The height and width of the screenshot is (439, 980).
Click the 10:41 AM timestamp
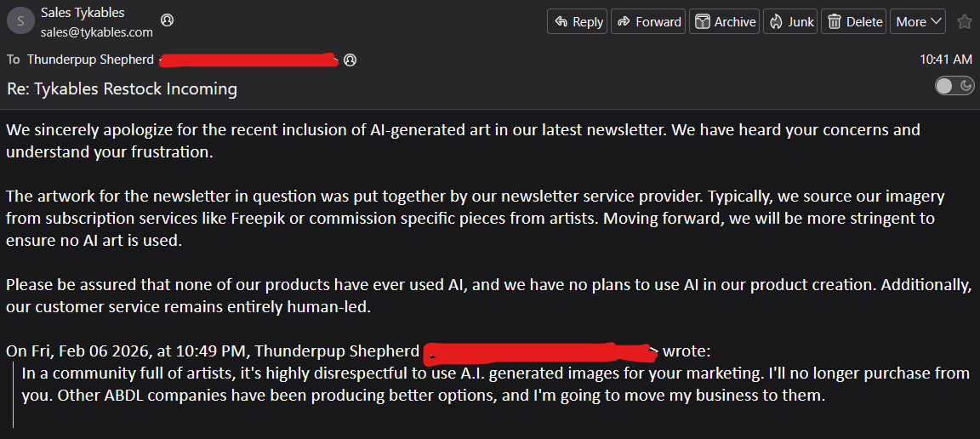pyautogui.click(x=945, y=60)
